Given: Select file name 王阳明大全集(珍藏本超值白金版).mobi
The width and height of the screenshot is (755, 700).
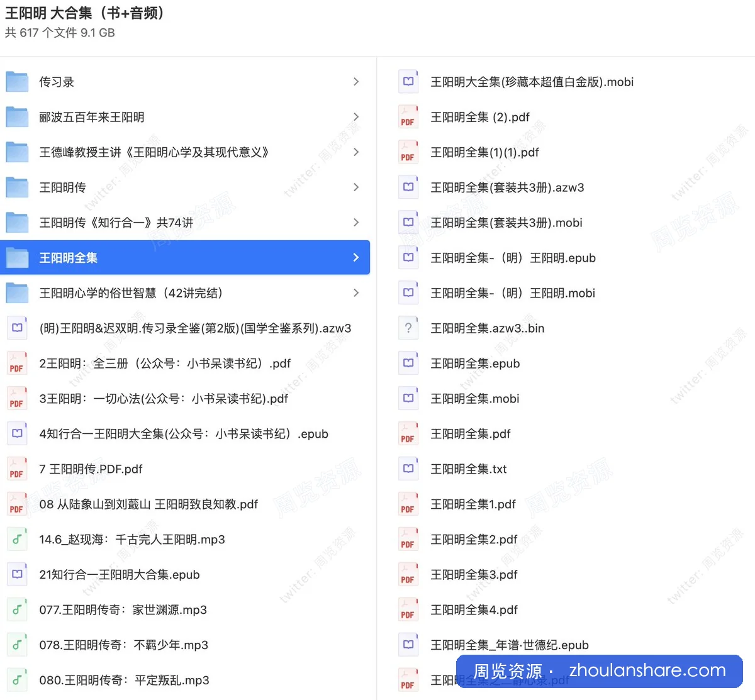Looking at the screenshot, I should pyautogui.click(x=532, y=82).
